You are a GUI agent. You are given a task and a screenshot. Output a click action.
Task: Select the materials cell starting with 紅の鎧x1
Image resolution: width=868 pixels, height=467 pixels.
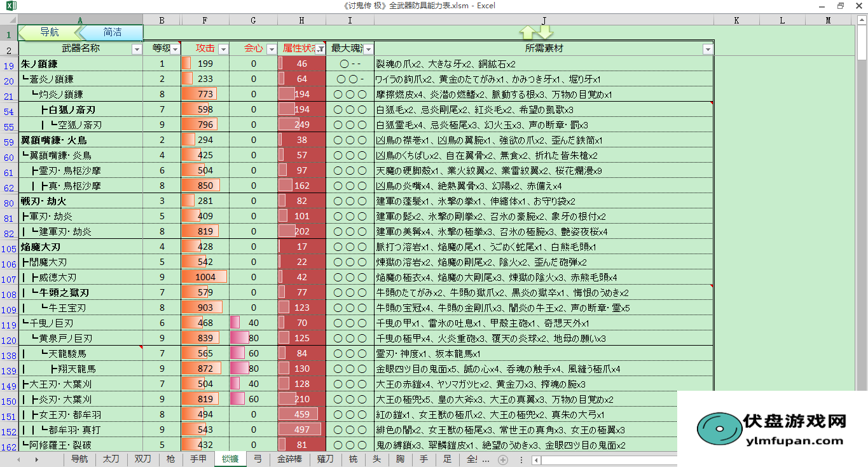point(544,414)
